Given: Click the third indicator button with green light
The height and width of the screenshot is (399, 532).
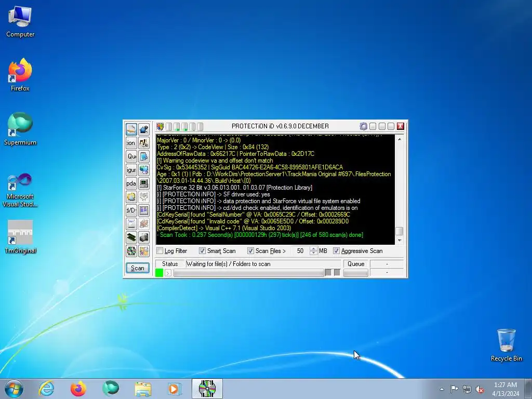Looking at the screenshot, I should [184, 127].
